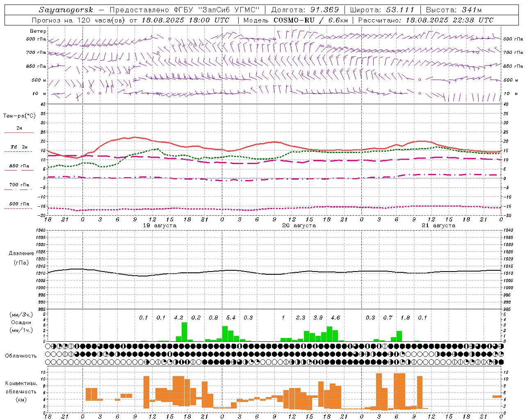Click the '(мм/3ч.)' units label

coord(21,315)
